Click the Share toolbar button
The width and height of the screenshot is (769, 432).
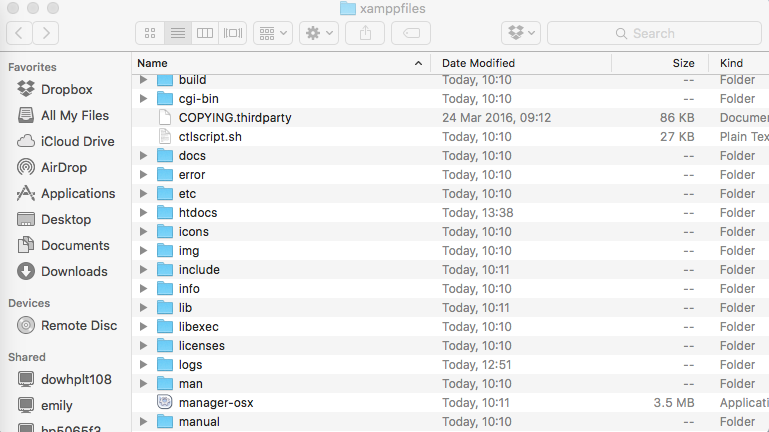[x=365, y=33]
